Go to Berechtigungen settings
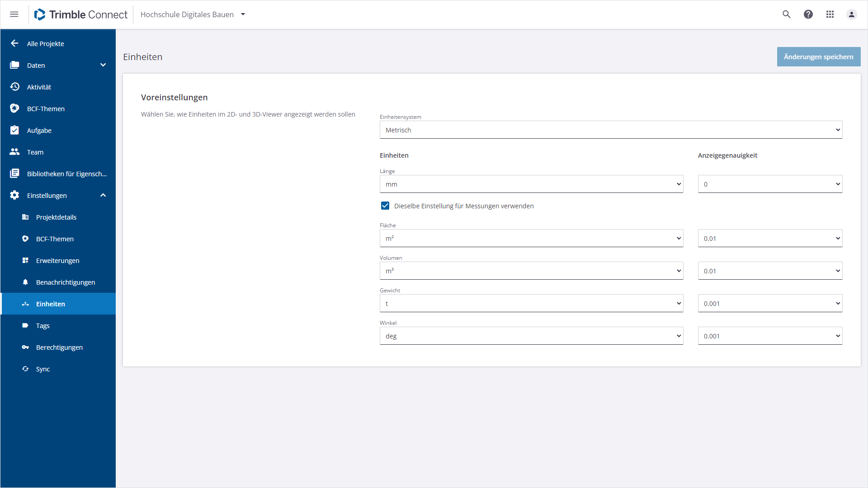868x488 pixels. (x=59, y=347)
